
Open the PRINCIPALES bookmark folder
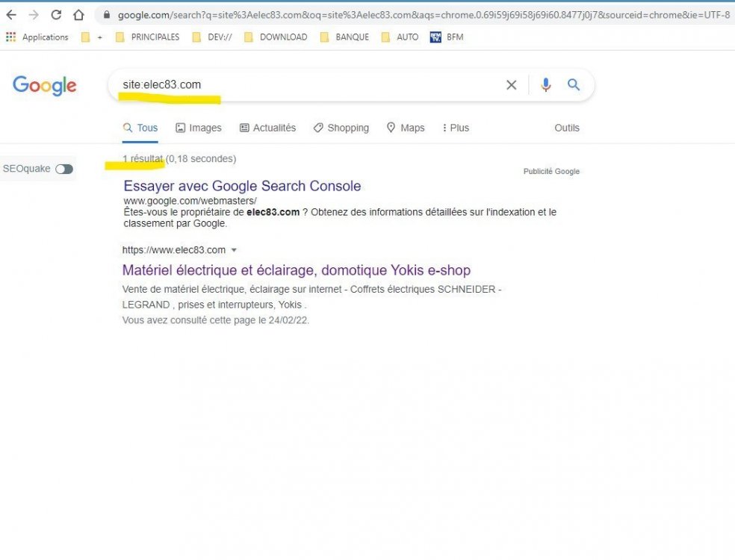[148, 37]
